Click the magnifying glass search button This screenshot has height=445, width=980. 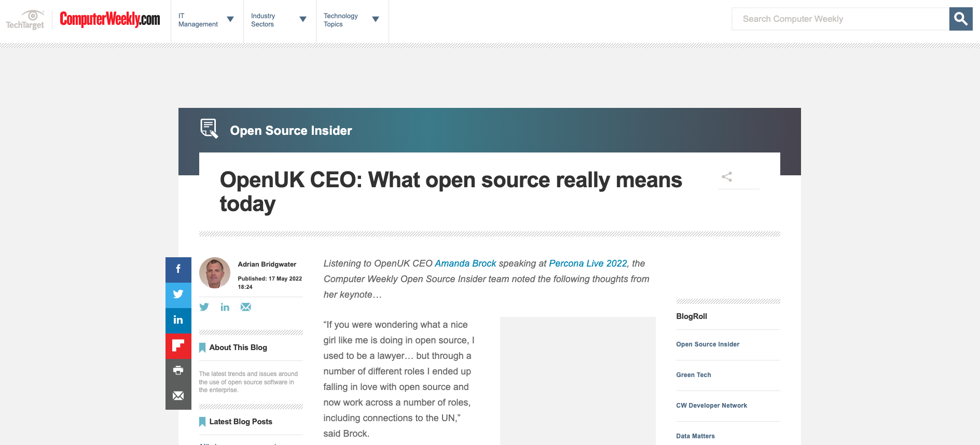click(x=961, y=19)
